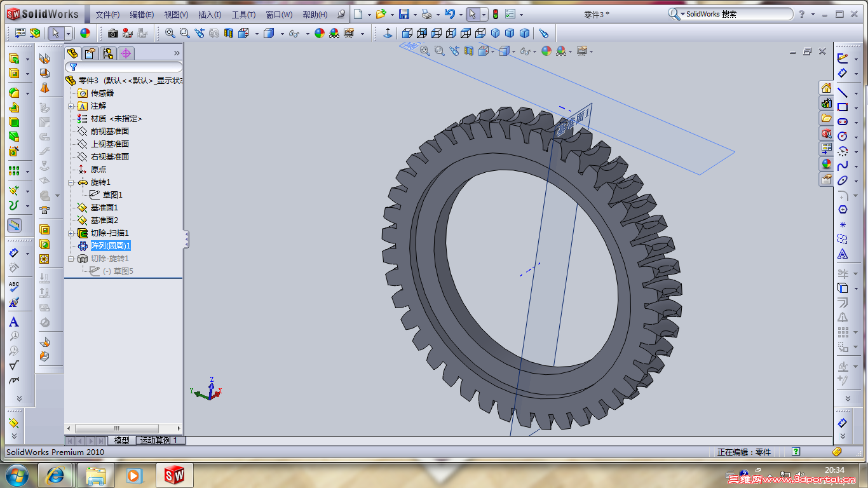Open the 工具(T) menu

[243, 15]
